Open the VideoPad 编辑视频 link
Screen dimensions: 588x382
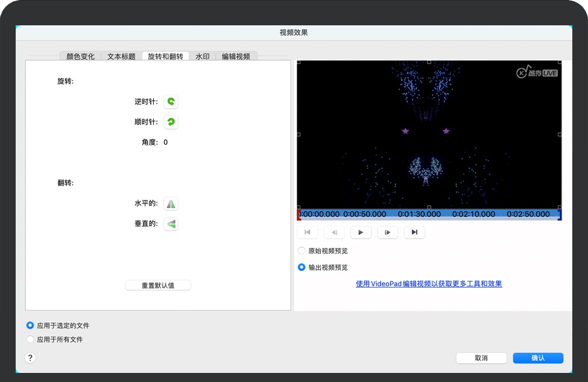point(429,284)
